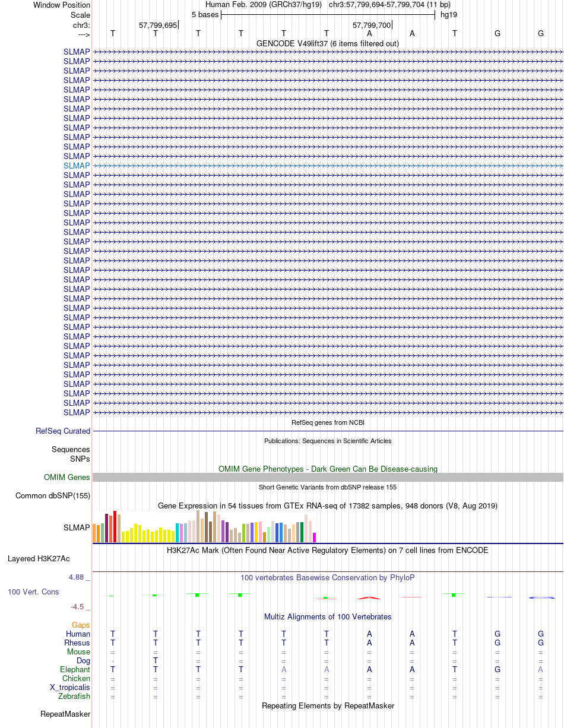Image resolution: width=564 pixels, height=728 pixels.
Task: Click the 57,799,700 position marker
Action: [x=372, y=25]
